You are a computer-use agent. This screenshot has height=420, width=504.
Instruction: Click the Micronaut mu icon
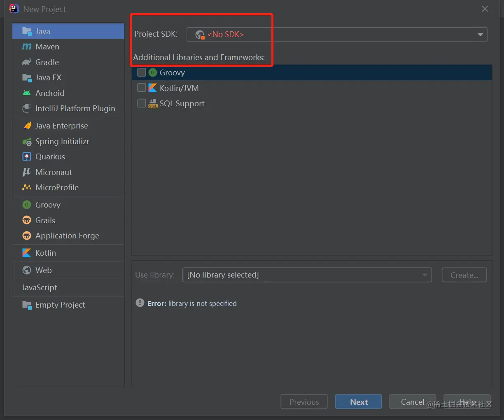click(27, 172)
